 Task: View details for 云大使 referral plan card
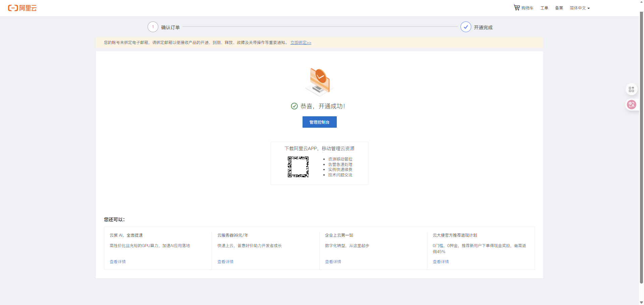click(441, 262)
